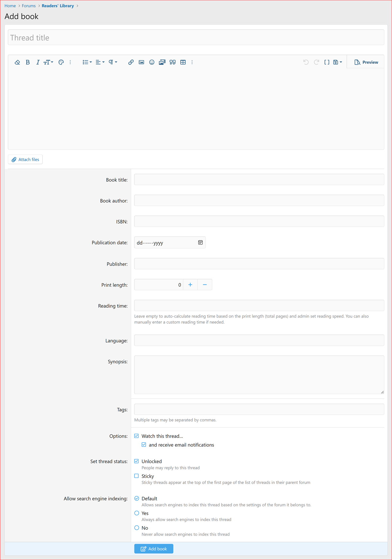
Task: Enable the Sticky thread checkbox
Action: tap(137, 476)
